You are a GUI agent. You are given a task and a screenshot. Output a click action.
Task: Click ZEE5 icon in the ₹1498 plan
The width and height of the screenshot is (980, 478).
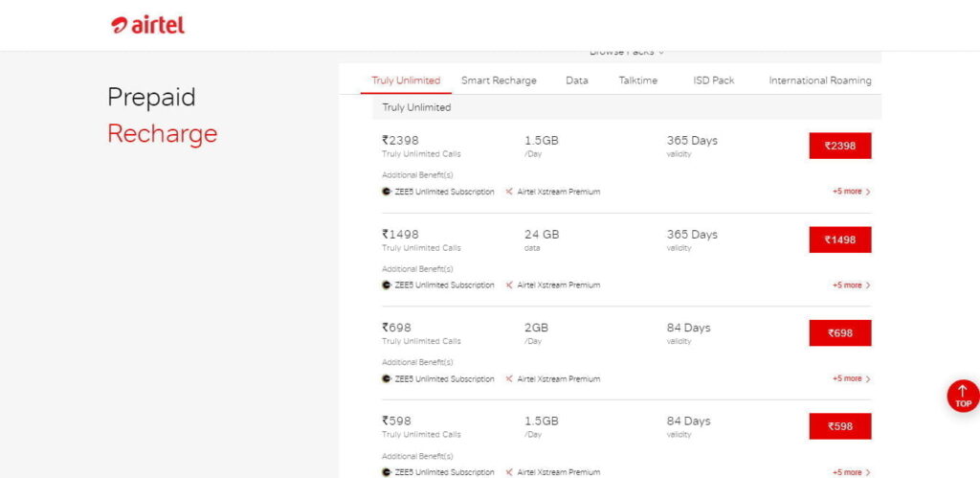pyautogui.click(x=387, y=285)
